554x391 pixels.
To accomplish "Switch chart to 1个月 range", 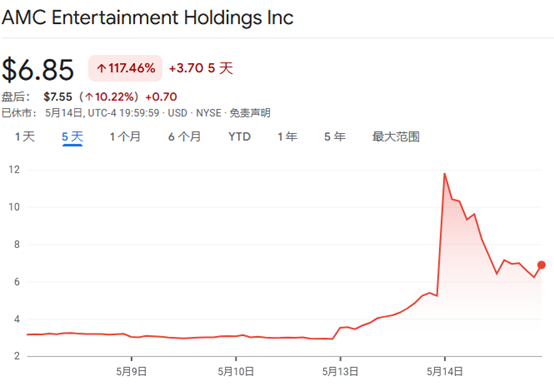I will [x=125, y=136].
